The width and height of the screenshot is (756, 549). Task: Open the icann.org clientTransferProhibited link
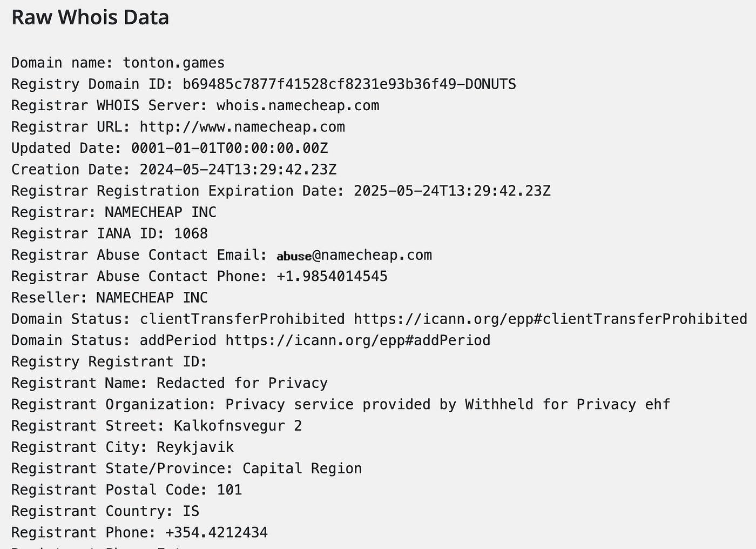(551, 319)
